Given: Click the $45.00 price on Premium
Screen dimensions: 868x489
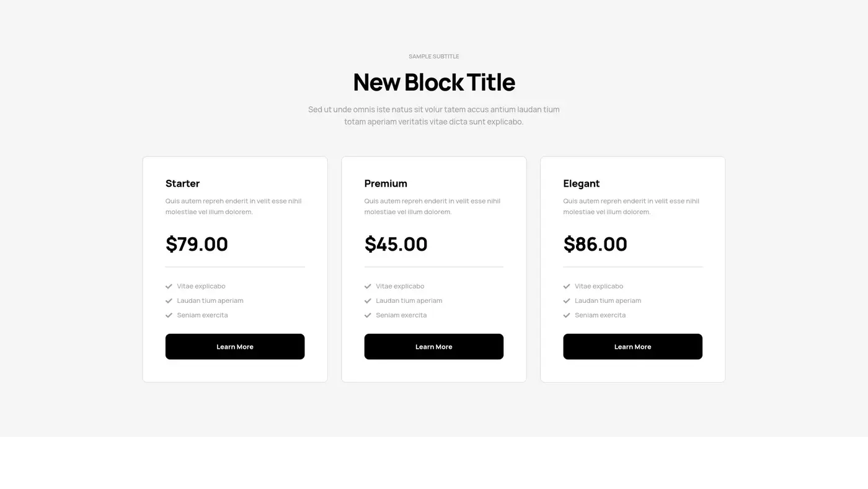Looking at the screenshot, I should [x=396, y=244].
